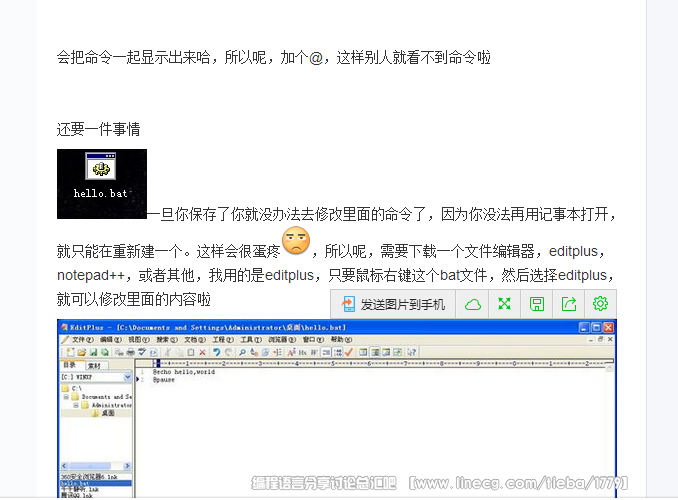Open the green gear settings icon
Viewport: 678px width, 500px height.
tap(601, 304)
